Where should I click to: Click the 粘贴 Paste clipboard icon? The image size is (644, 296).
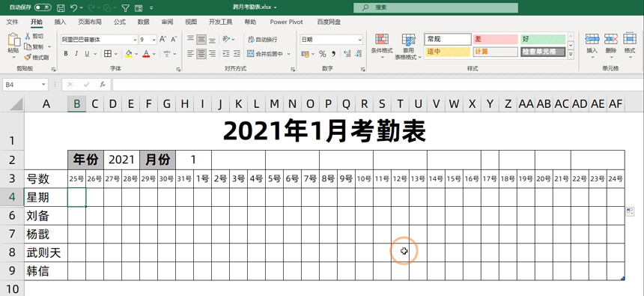click(13, 40)
